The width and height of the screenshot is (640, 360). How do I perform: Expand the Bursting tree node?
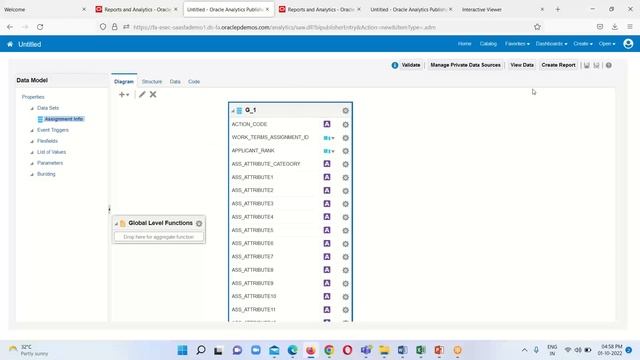(32, 175)
